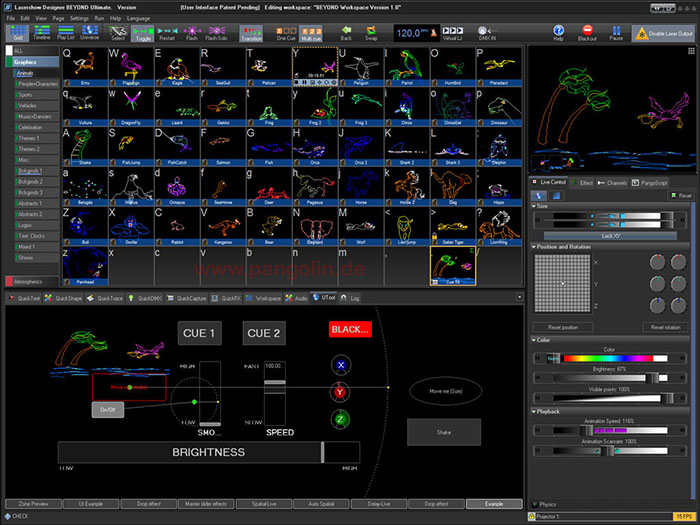Click the Back arrow icon
Image resolution: width=700 pixels, height=525 pixels.
[x=346, y=33]
